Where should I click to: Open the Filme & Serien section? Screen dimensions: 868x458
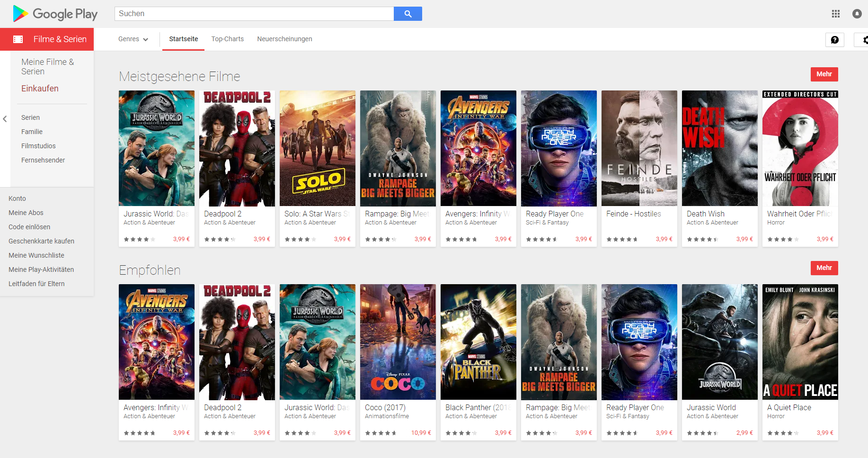pyautogui.click(x=47, y=39)
